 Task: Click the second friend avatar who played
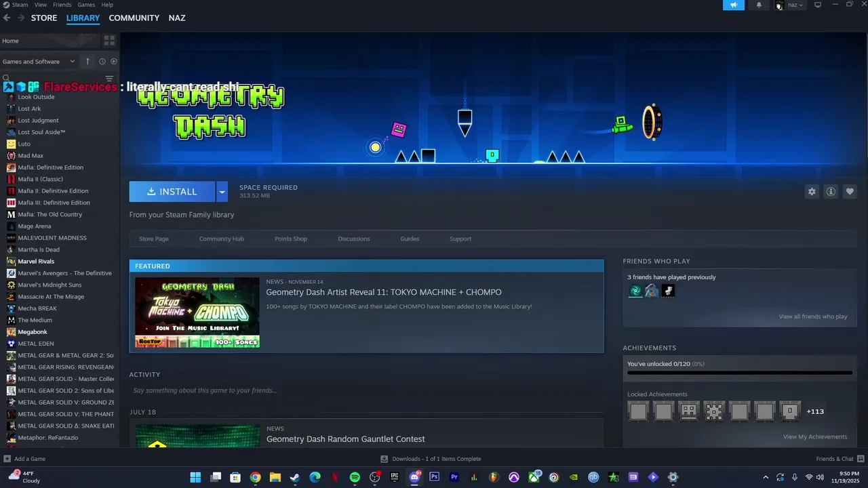point(652,291)
